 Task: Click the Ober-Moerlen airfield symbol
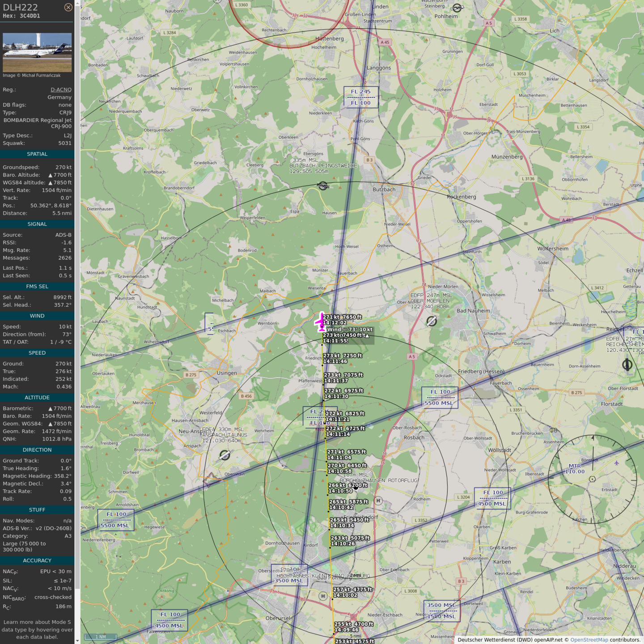tap(431, 321)
